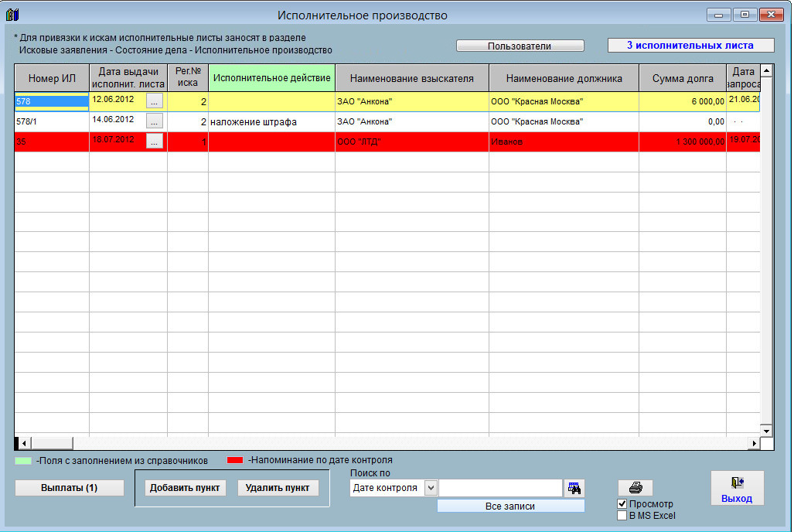Select cell 578 in Номер ИЛ

click(52, 101)
